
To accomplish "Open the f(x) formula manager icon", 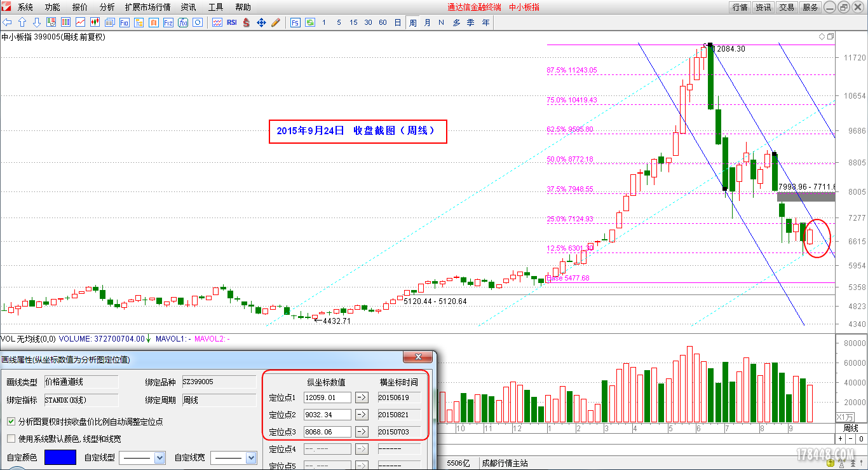I will [x=183, y=22].
